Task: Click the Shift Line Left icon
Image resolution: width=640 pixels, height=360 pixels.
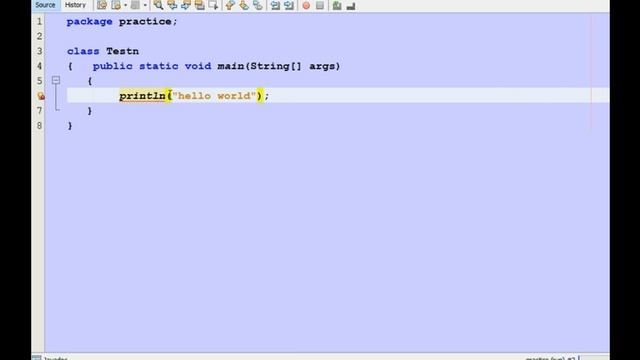Action: coord(275,5)
